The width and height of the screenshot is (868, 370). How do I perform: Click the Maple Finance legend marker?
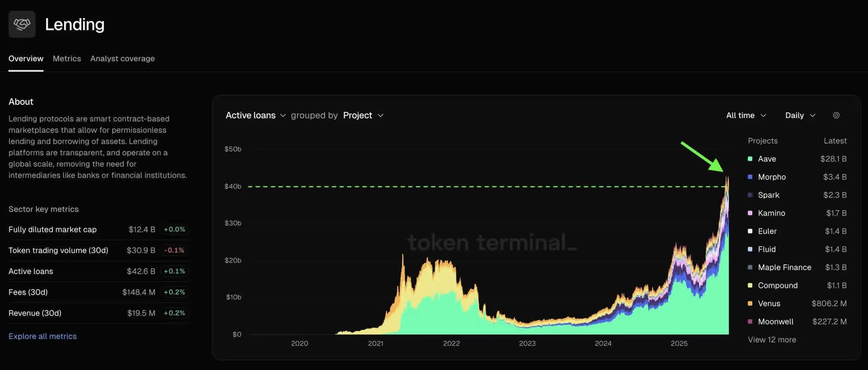tap(750, 267)
